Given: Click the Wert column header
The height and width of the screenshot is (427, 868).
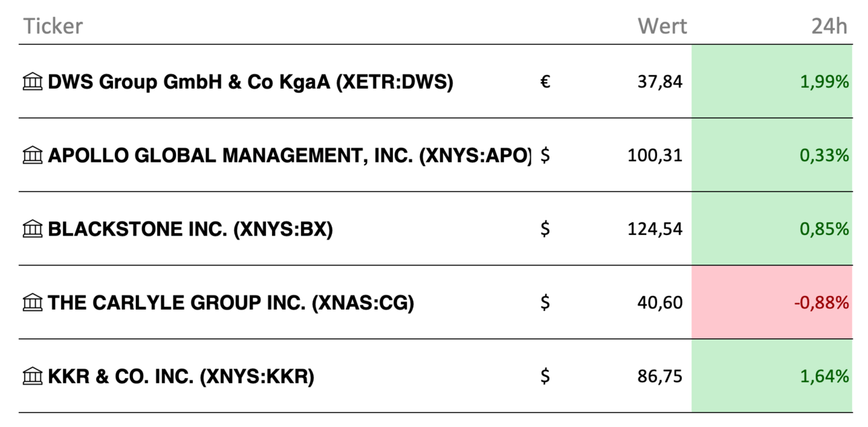Looking at the screenshot, I should tap(662, 26).
